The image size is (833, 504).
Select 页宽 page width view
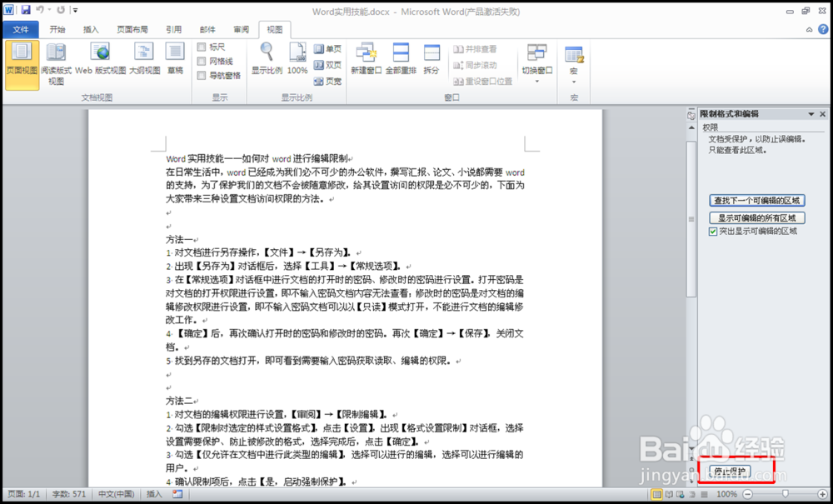pos(327,82)
